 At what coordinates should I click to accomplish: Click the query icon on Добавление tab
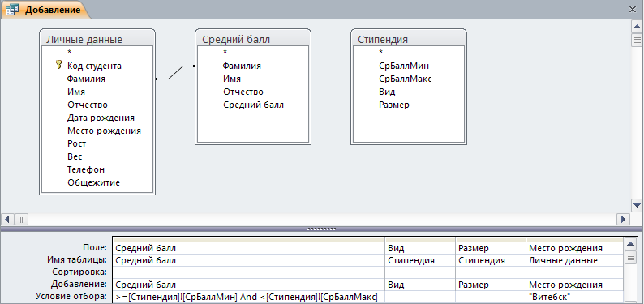tap(12, 11)
